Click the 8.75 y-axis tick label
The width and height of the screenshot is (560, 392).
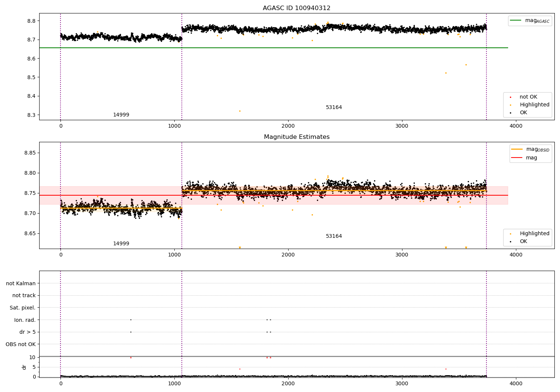(30, 193)
